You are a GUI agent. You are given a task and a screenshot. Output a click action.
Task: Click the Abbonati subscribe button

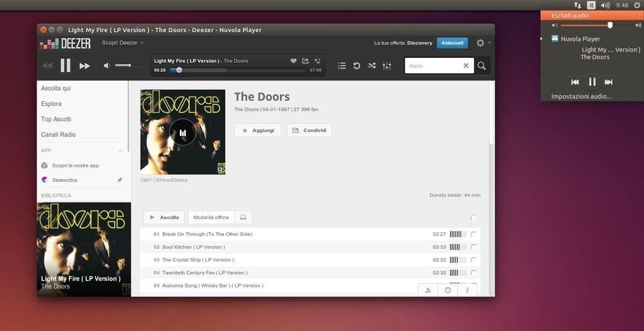[x=452, y=43]
